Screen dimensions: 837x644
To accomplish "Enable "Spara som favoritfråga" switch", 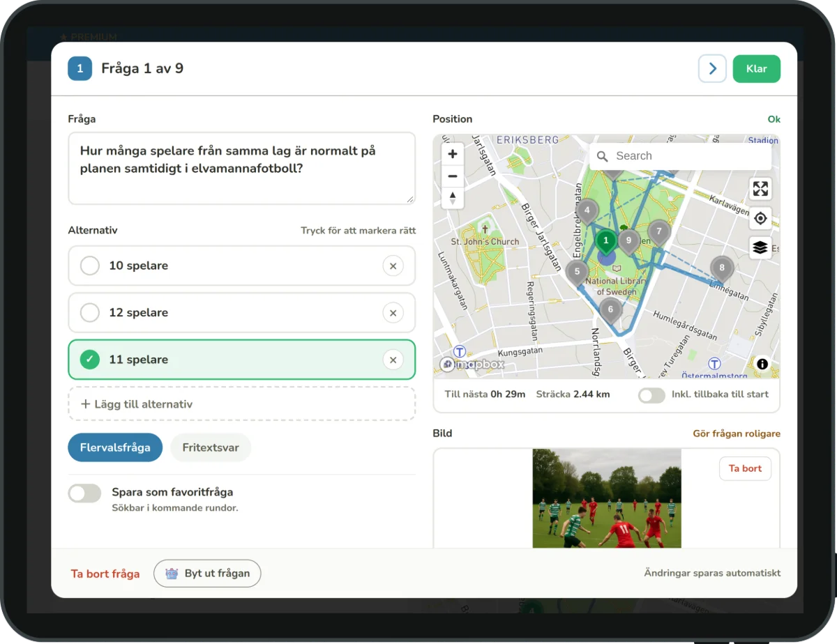I will pyautogui.click(x=84, y=493).
